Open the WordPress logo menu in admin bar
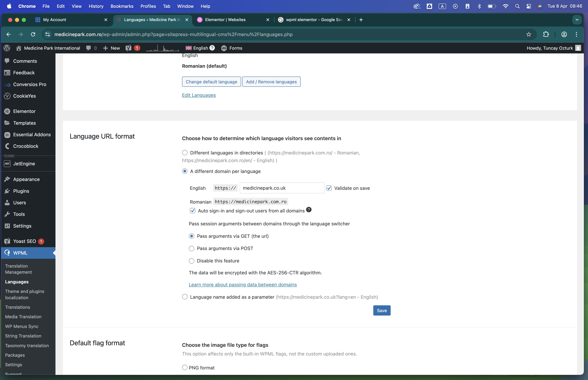Image resolution: width=588 pixels, height=380 pixels. click(x=7, y=48)
